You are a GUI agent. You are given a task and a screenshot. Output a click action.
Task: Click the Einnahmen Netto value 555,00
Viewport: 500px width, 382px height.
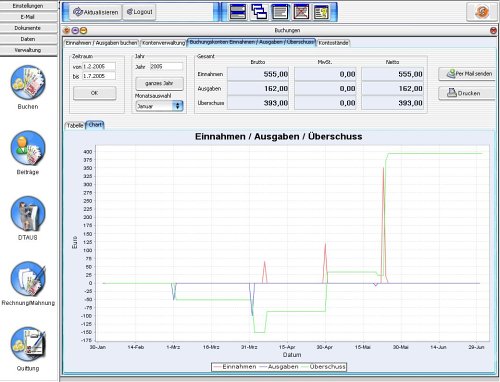[393, 74]
